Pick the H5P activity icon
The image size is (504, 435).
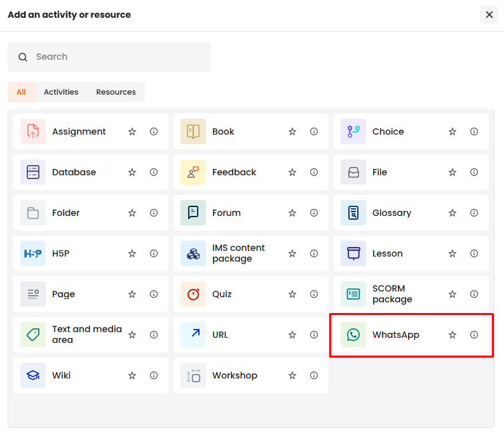click(x=33, y=253)
